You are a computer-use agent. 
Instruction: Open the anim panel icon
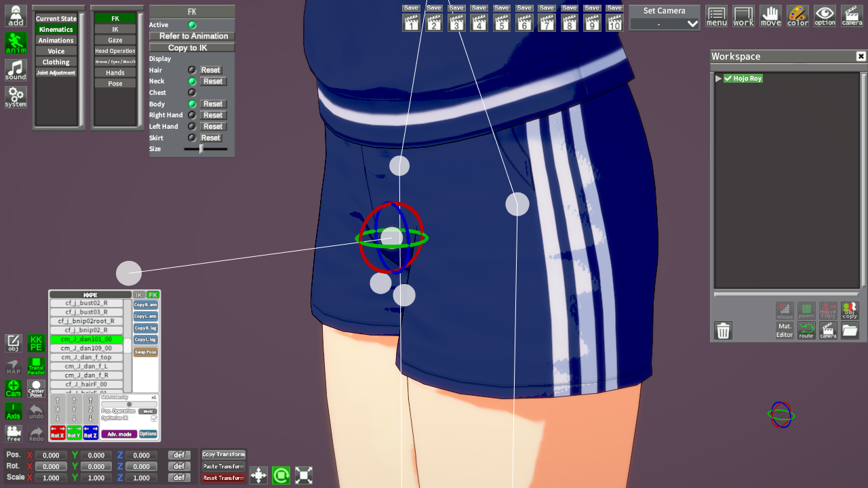tap(16, 43)
